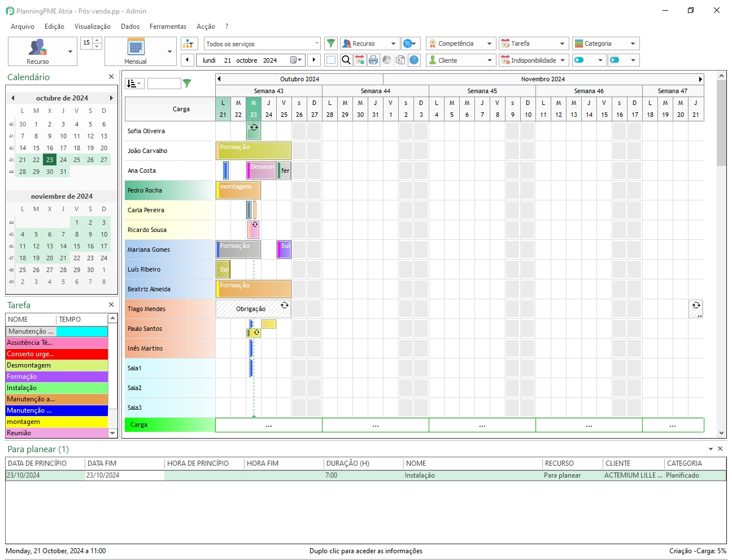The width and height of the screenshot is (732, 560).
Task: Click recurrence icon on Tiago Mendes Obrigação
Action: (285, 305)
